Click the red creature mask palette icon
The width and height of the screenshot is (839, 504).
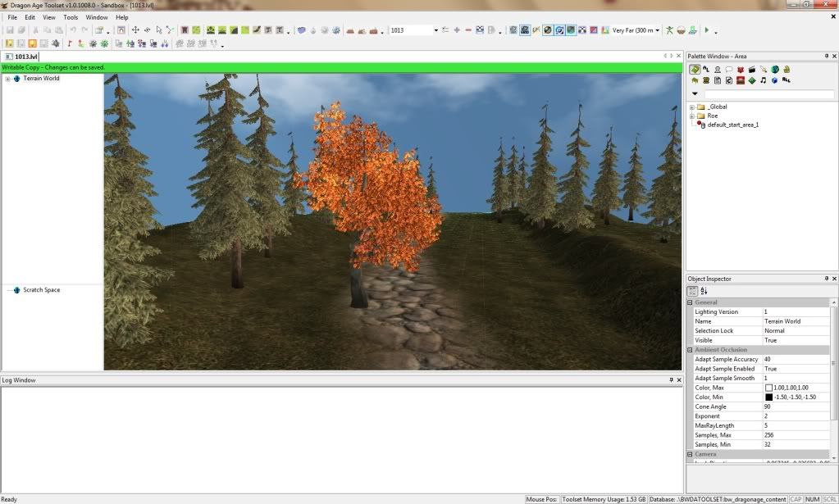[x=741, y=70]
